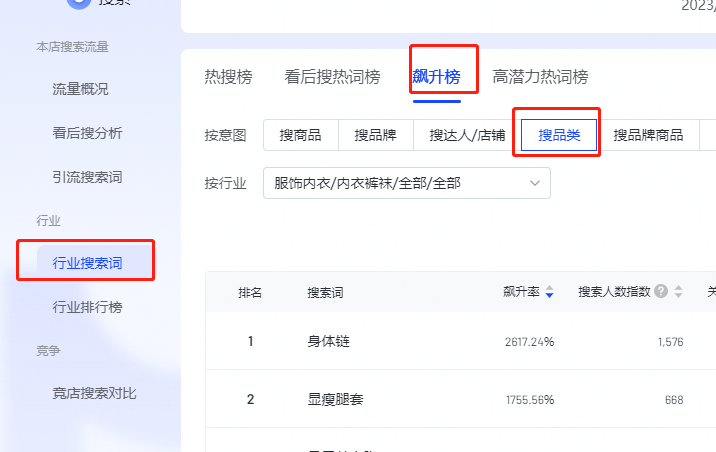Screen dimensions: 716x452
Task: Switch to 看后搜热词榜 tab
Action: tap(332, 76)
